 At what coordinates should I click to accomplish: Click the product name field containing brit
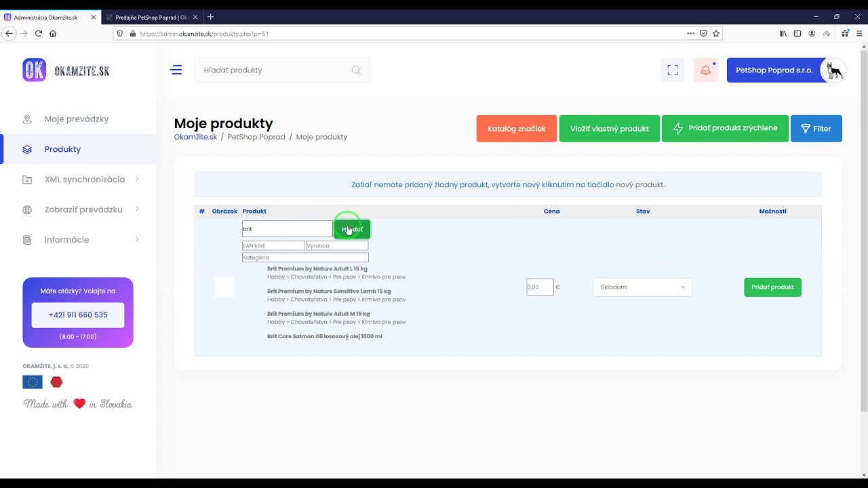tap(288, 229)
